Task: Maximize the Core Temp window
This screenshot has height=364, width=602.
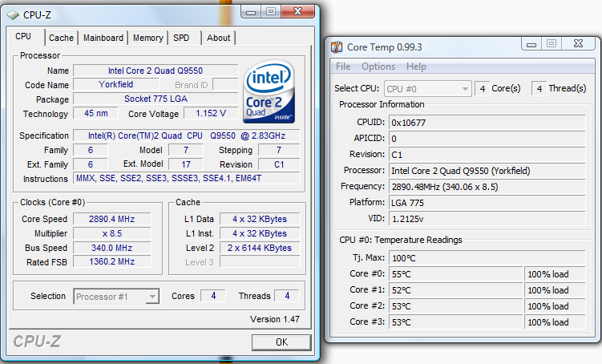Action: pyautogui.click(x=551, y=44)
